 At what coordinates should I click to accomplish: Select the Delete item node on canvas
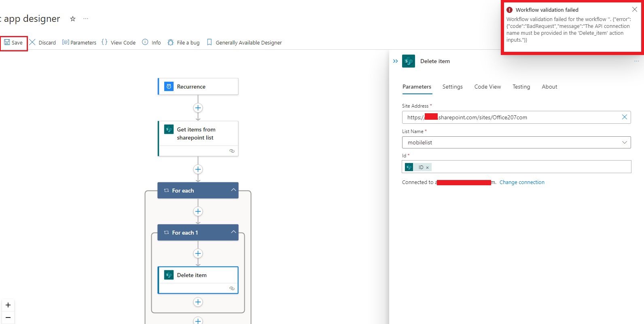point(198,280)
